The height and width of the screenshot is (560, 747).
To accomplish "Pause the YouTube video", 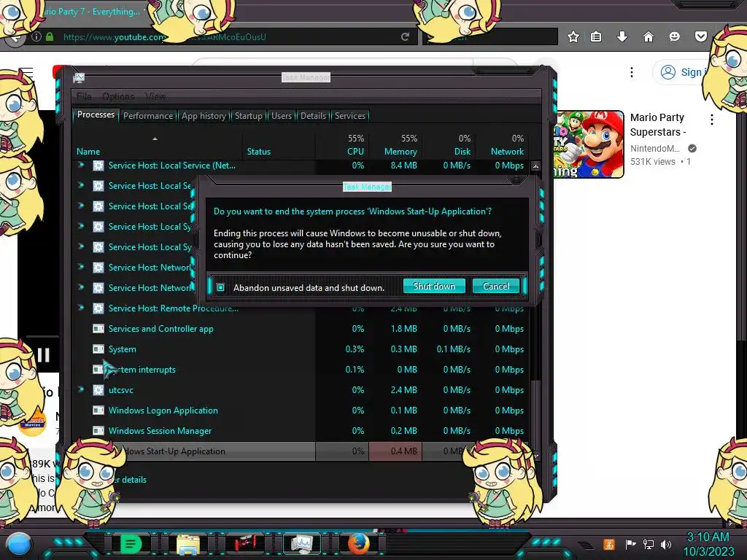I will [x=43, y=355].
